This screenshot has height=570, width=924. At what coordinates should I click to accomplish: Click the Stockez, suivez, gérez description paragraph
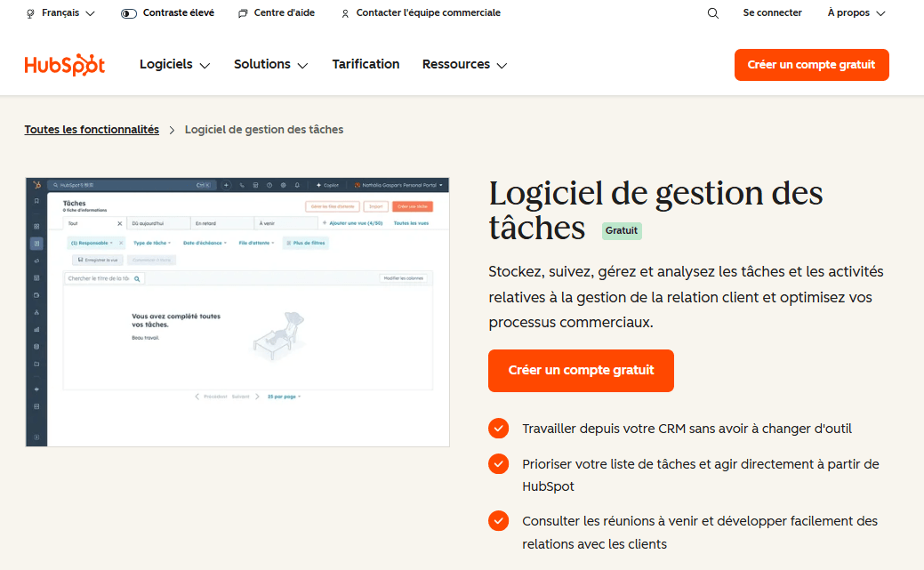tap(686, 297)
